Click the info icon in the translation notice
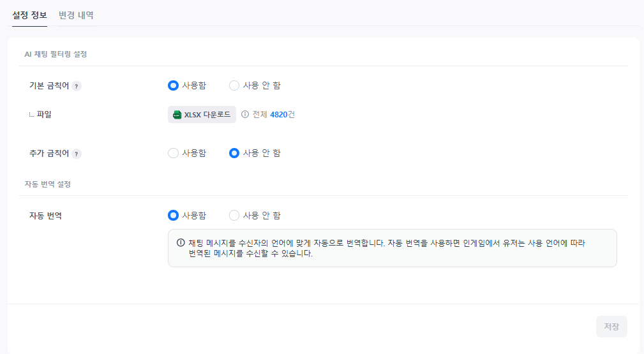 (181, 243)
